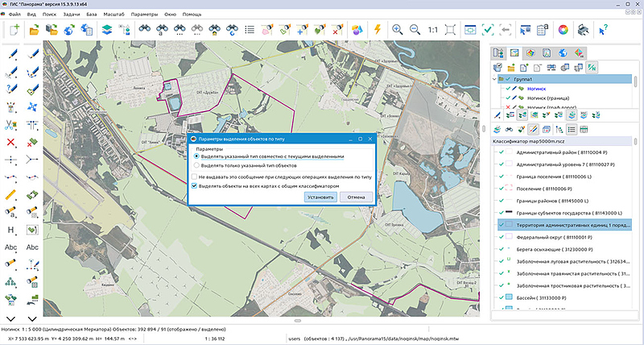This screenshot has width=644, height=345.
Task: Click the zoom in magnifier icon
Action: [397, 30]
